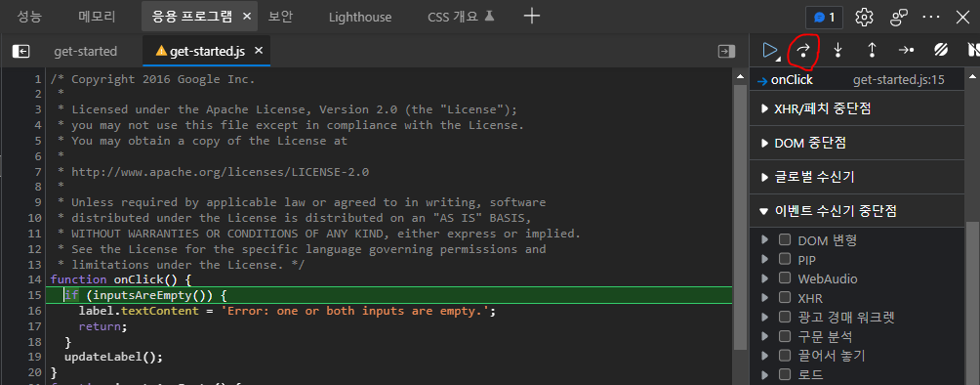Check the 끌어서 놓기 checkbox
This screenshot has height=385, width=980.
pos(785,356)
